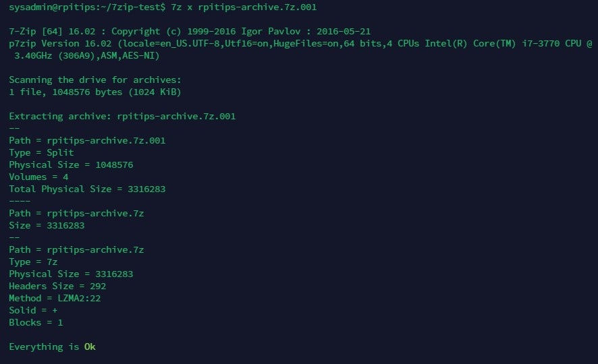Click the 'Size = 3316283' line
This screenshot has width=598, height=364.
[47, 225]
